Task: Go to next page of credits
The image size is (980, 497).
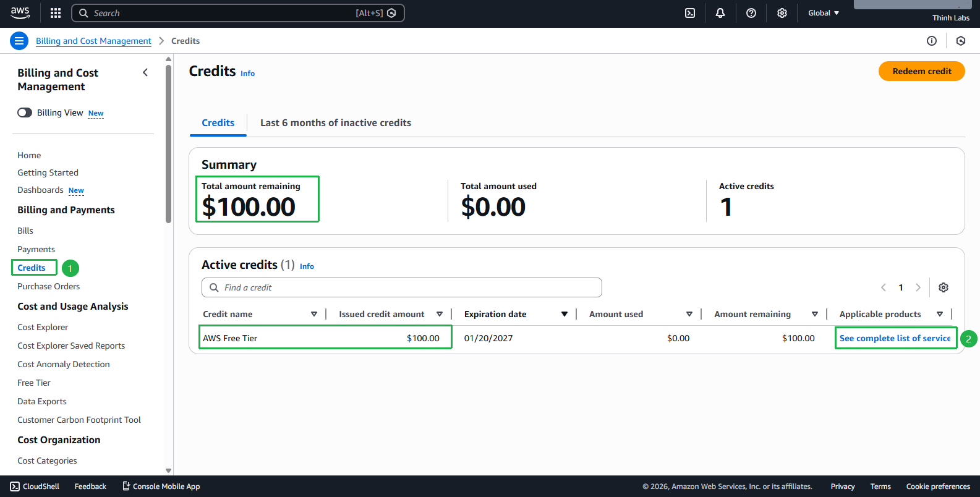Action: (x=918, y=287)
